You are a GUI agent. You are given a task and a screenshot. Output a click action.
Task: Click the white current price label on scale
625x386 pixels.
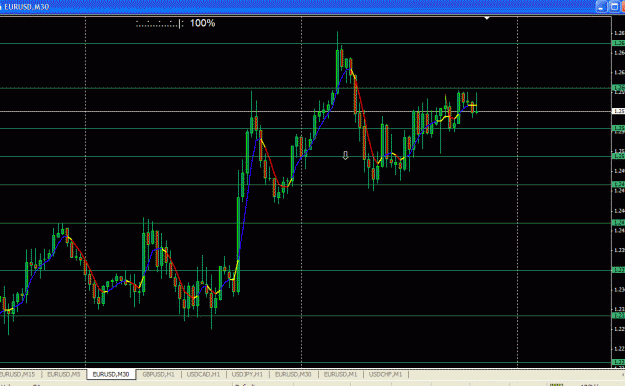tap(619, 111)
